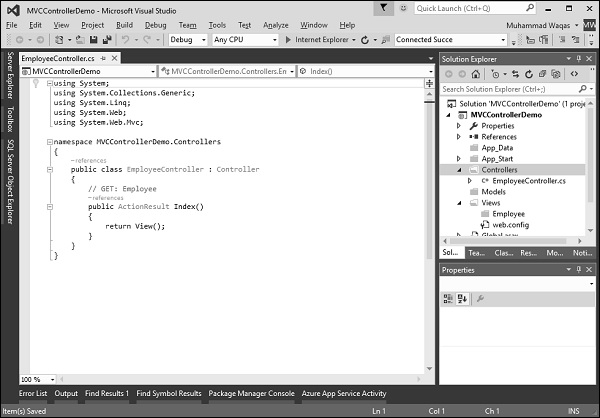Click the Categorized view icon in Properties
The width and height of the screenshot is (600, 418).
pos(449,298)
